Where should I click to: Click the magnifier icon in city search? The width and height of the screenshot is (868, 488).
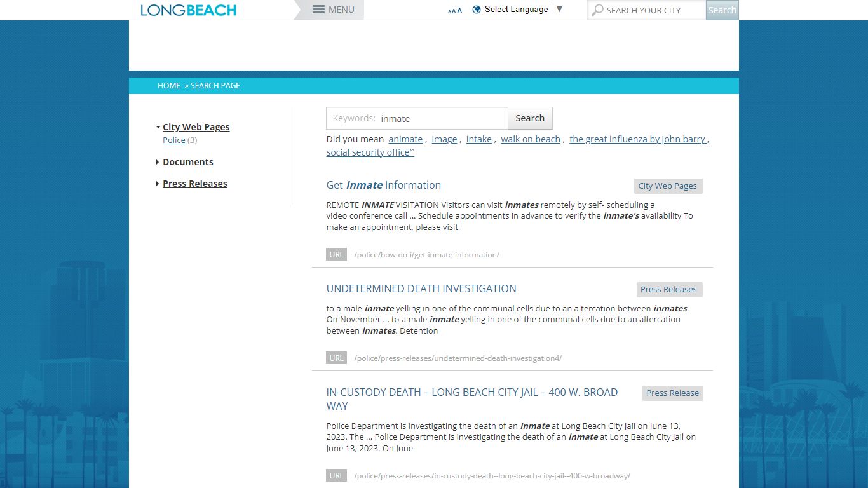pyautogui.click(x=597, y=10)
